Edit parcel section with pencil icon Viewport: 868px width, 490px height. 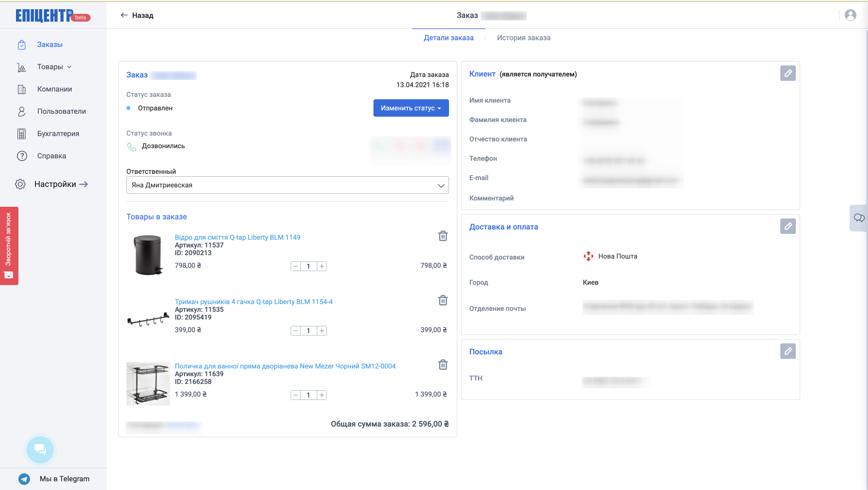click(788, 351)
